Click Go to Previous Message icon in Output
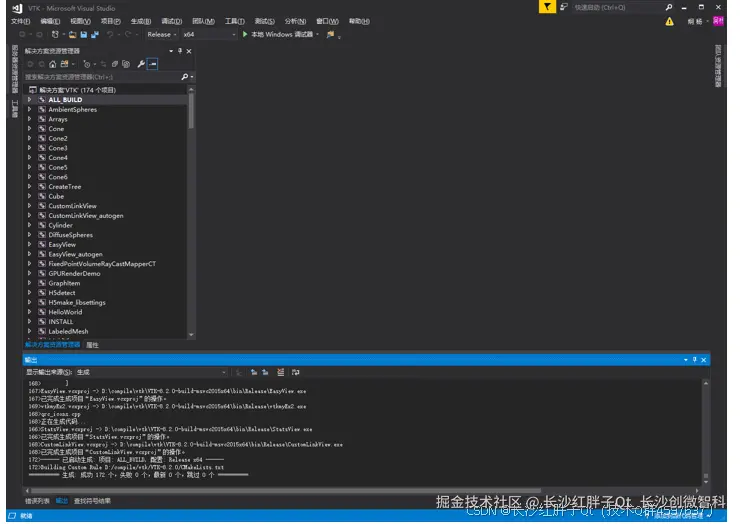This screenshot has width=740, height=524. pos(254,372)
